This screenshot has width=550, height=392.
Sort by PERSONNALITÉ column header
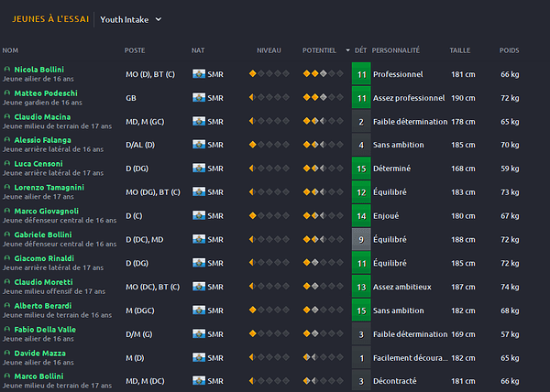pos(396,50)
